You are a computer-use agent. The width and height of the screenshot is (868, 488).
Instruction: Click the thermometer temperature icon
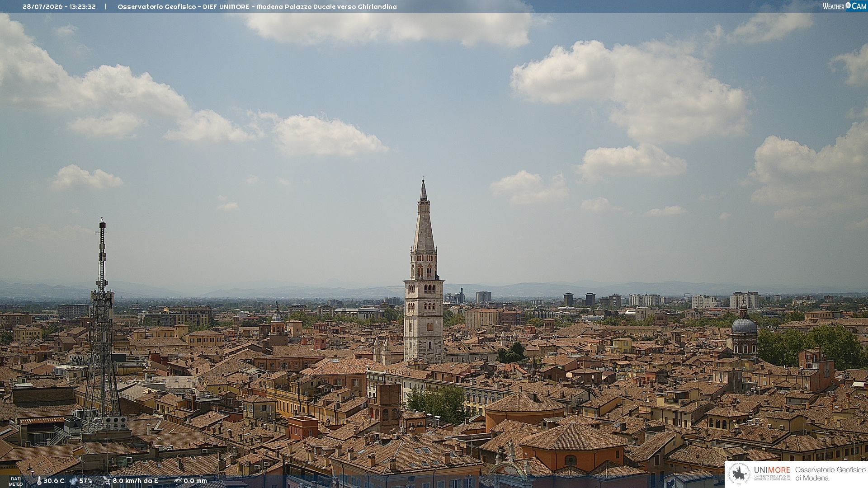tap(39, 481)
